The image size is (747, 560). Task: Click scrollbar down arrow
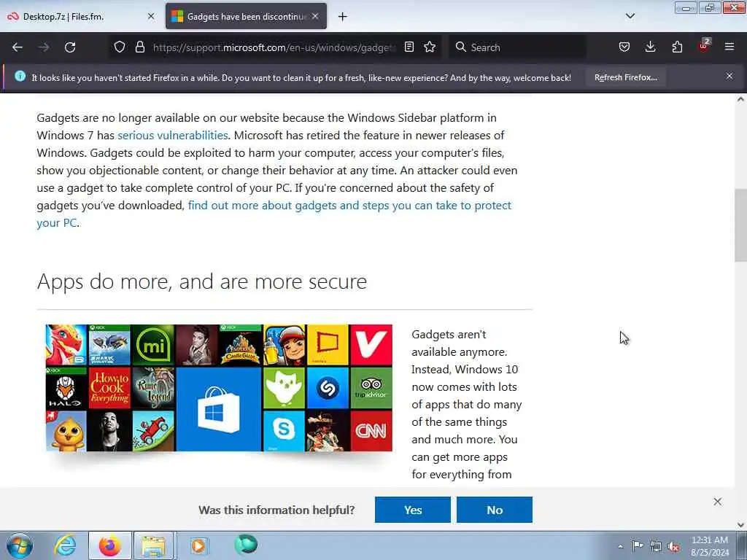740,525
